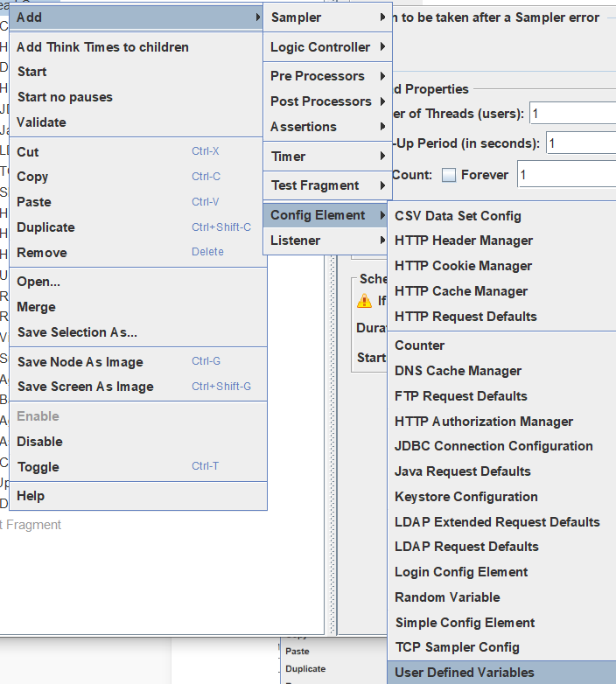Check the Forever loop count checkbox

(449, 175)
